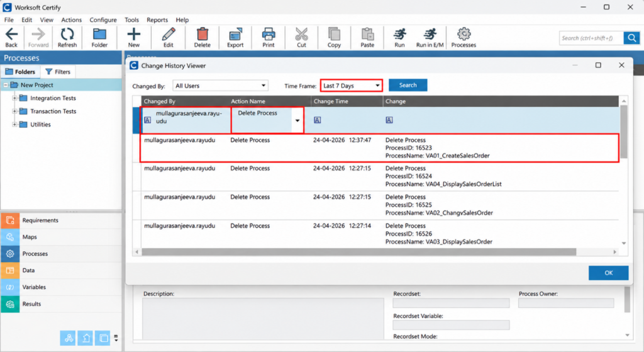The width and height of the screenshot is (644, 352).
Task: Expand the Integration Tests folder
Action: [14, 98]
